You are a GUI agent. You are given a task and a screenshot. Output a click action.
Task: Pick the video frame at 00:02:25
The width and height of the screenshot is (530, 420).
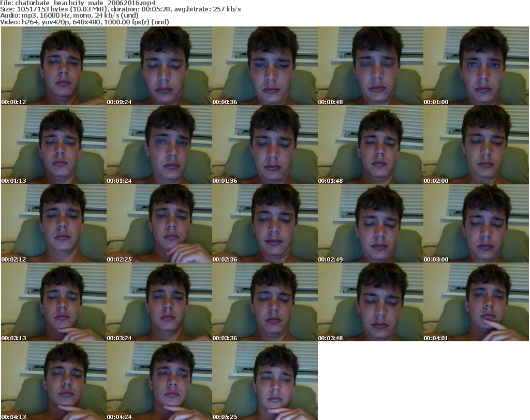[159, 224]
